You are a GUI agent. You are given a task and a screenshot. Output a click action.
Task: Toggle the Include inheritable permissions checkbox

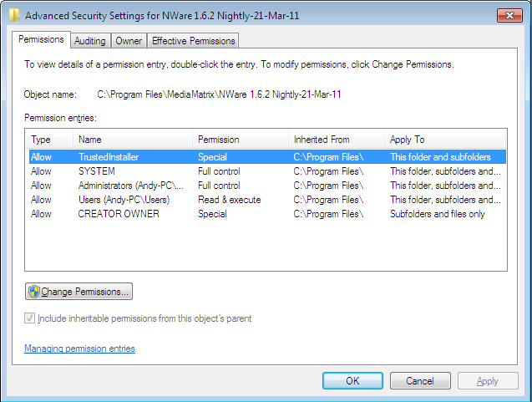[x=29, y=318]
